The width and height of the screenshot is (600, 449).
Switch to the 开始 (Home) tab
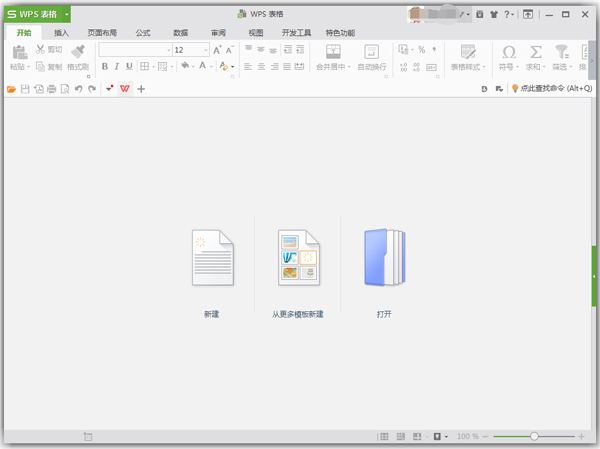pos(24,33)
